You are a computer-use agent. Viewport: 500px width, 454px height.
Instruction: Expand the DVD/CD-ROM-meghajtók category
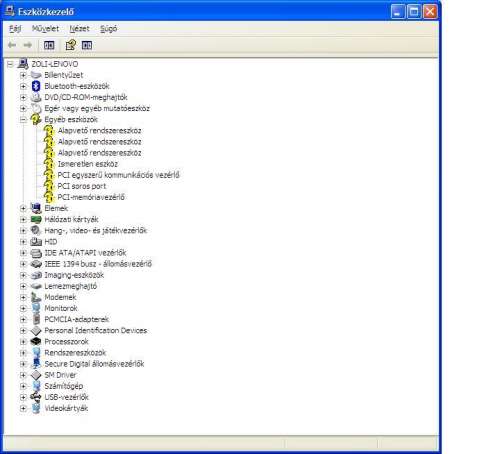(x=23, y=97)
